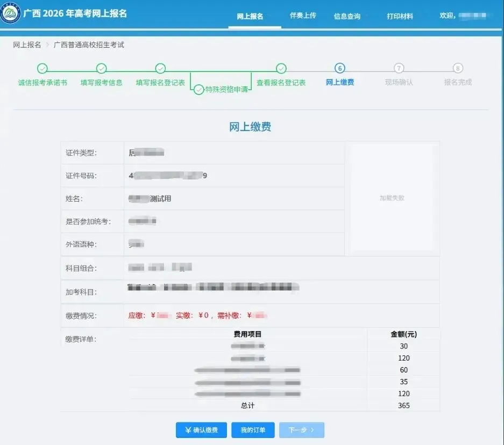Click the photo placeholder 加载失败
Image resolution: width=504 pixels, height=445 pixels.
pos(392,198)
